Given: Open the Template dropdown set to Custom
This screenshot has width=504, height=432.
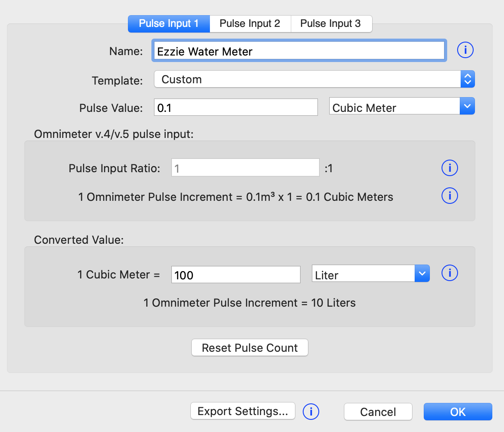Looking at the screenshot, I should pos(314,79).
